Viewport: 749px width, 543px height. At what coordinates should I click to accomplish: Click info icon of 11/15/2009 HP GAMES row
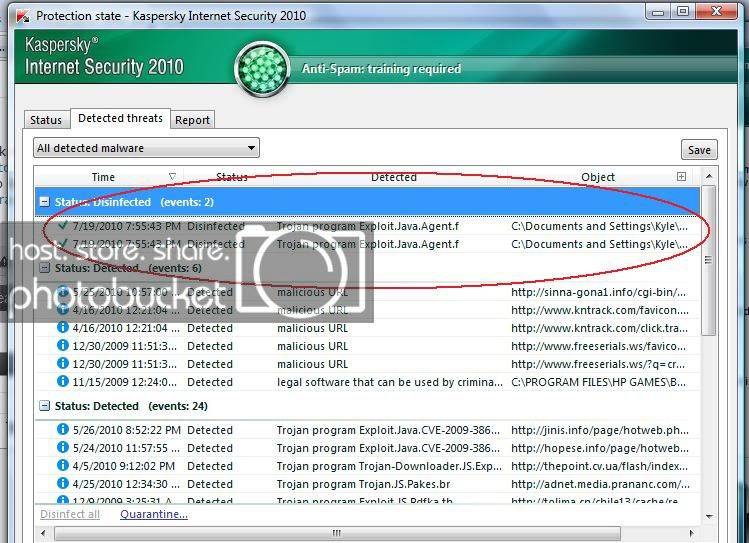click(63, 382)
